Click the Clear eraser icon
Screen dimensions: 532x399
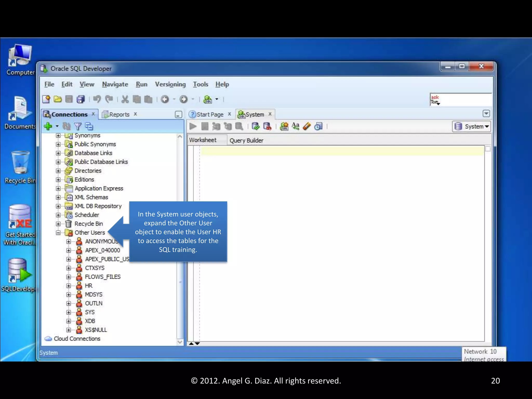point(307,127)
